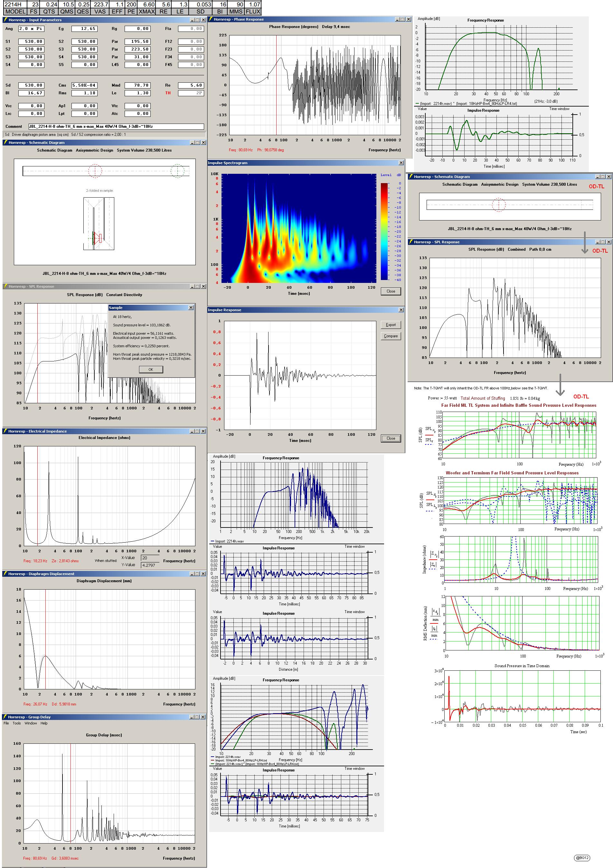Open the Window menu in Group Delay window
The image size is (613, 868).
point(31,723)
